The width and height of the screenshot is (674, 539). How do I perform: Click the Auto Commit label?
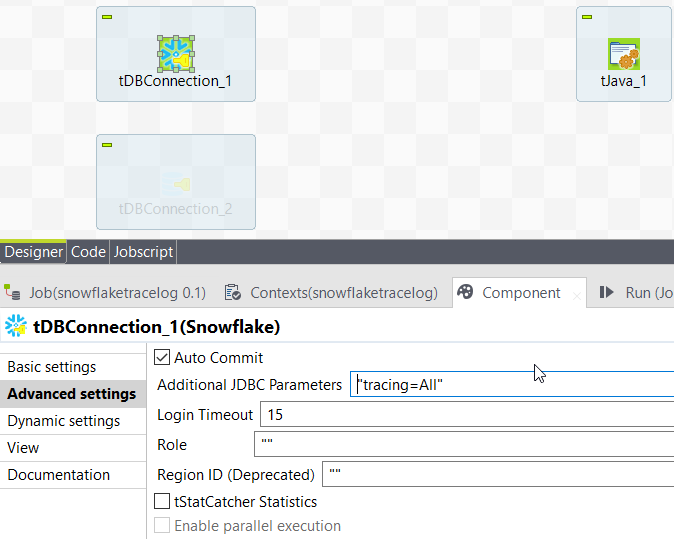click(218, 358)
